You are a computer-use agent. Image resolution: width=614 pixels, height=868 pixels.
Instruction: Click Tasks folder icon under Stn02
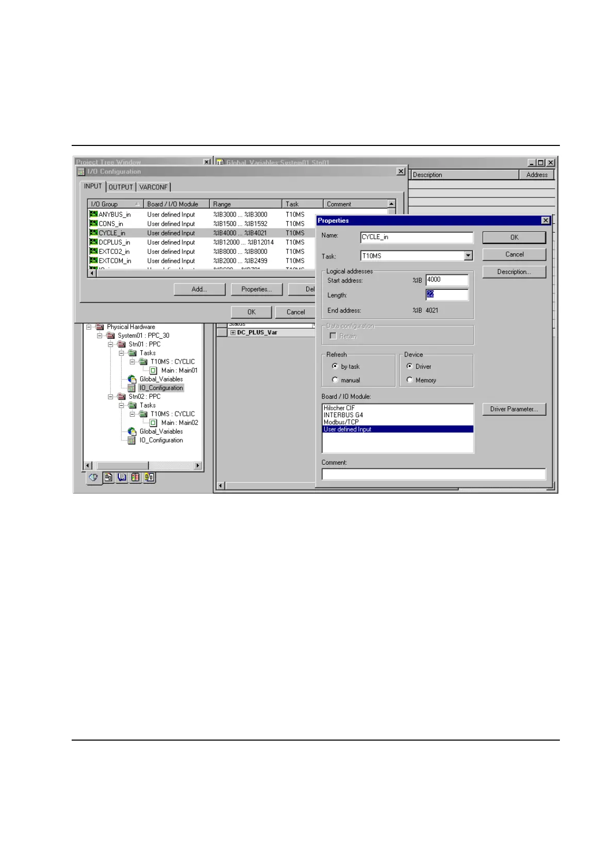coord(132,405)
